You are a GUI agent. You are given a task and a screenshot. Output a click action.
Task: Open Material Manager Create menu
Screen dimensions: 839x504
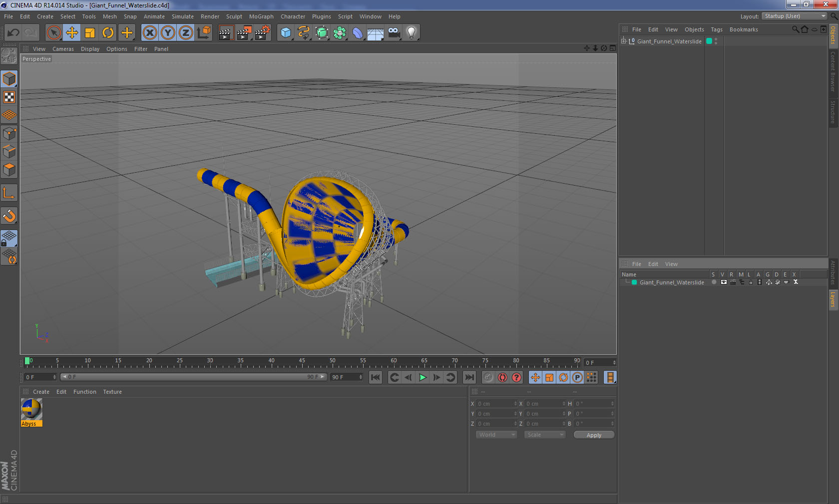41,392
